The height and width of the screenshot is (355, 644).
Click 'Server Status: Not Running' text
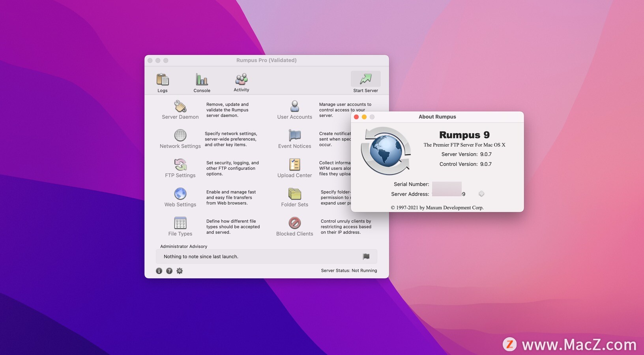(x=349, y=270)
